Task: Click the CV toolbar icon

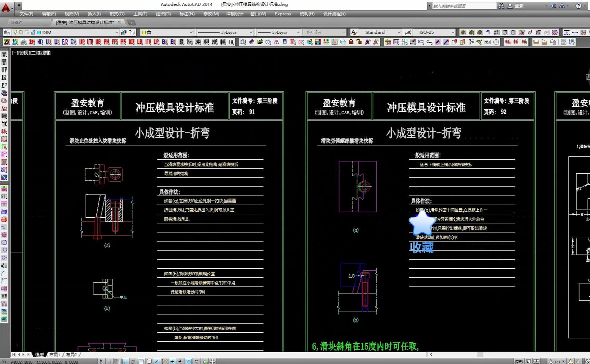Action: pos(73,42)
